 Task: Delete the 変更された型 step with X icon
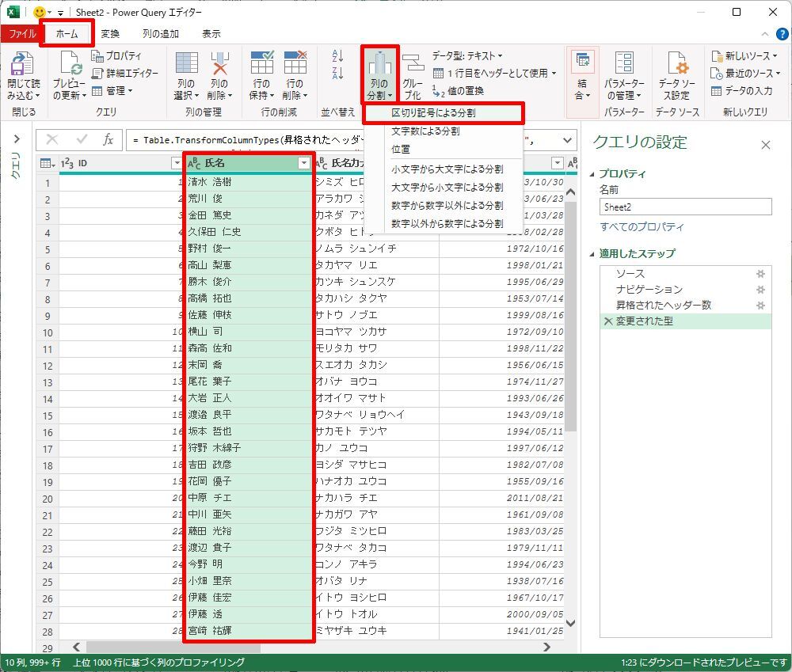607,321
